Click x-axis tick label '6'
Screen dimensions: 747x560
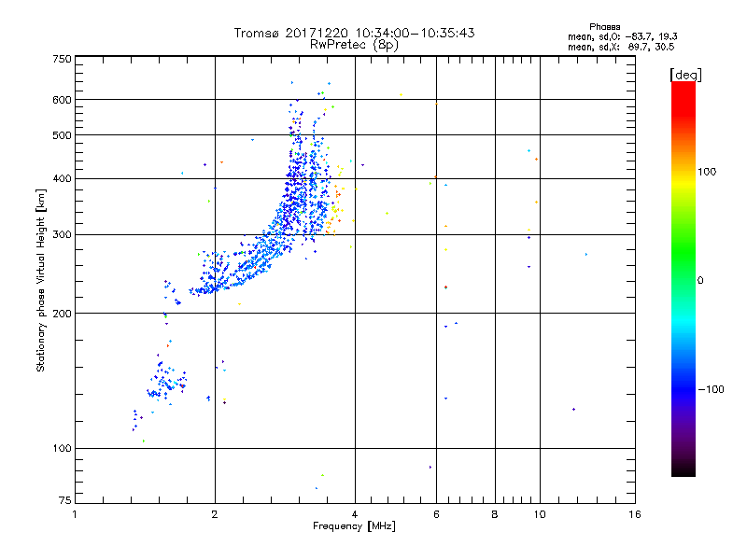pos(436,514)
